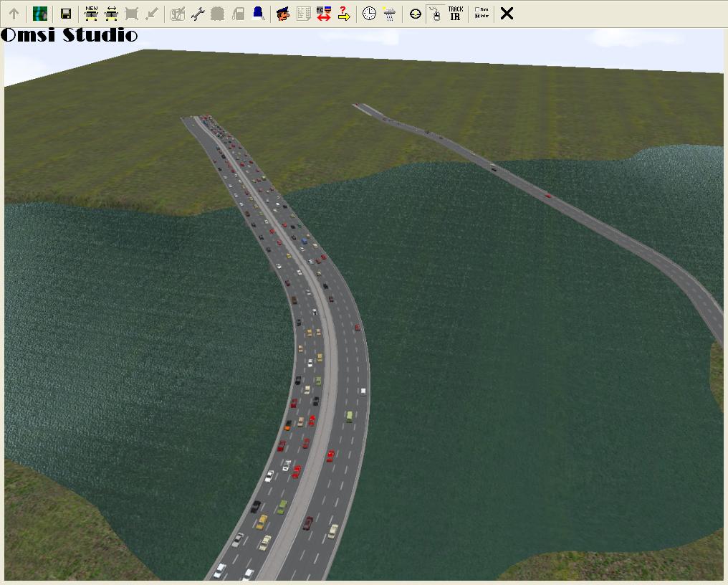Tick the unchecked checkbox beside TrackIR

pyautogui.click(x=477, y=9)
